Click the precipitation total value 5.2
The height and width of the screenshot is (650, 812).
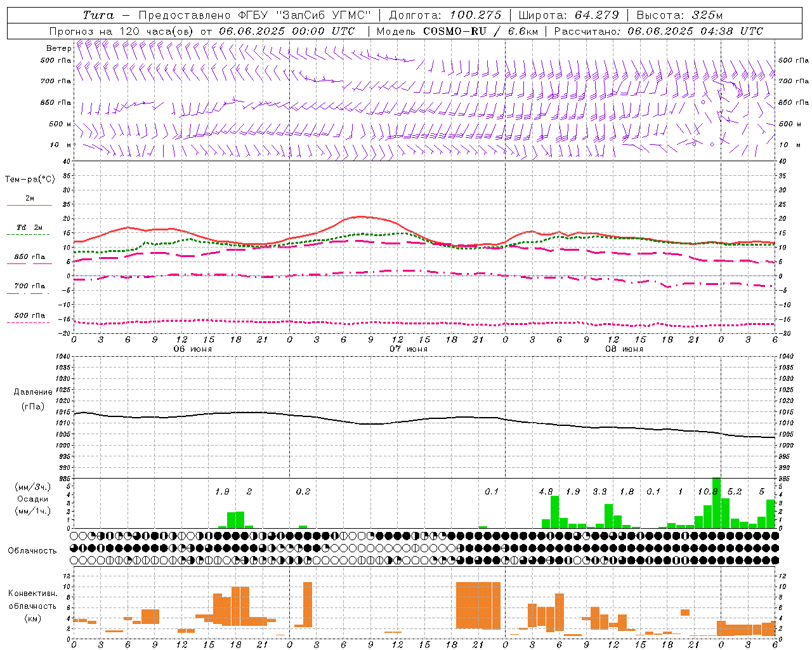pos(735,492)
